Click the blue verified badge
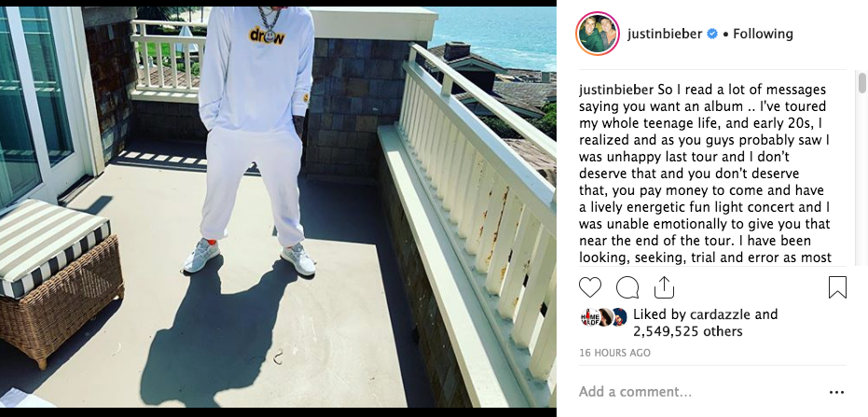The image size is (868, 417). [712, 34]
